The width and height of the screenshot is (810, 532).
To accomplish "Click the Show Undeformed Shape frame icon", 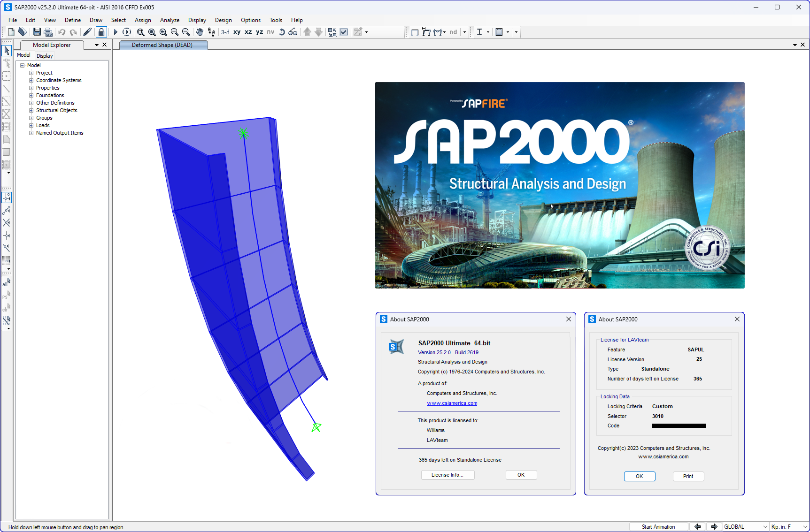I will click(x=415, y=32).
